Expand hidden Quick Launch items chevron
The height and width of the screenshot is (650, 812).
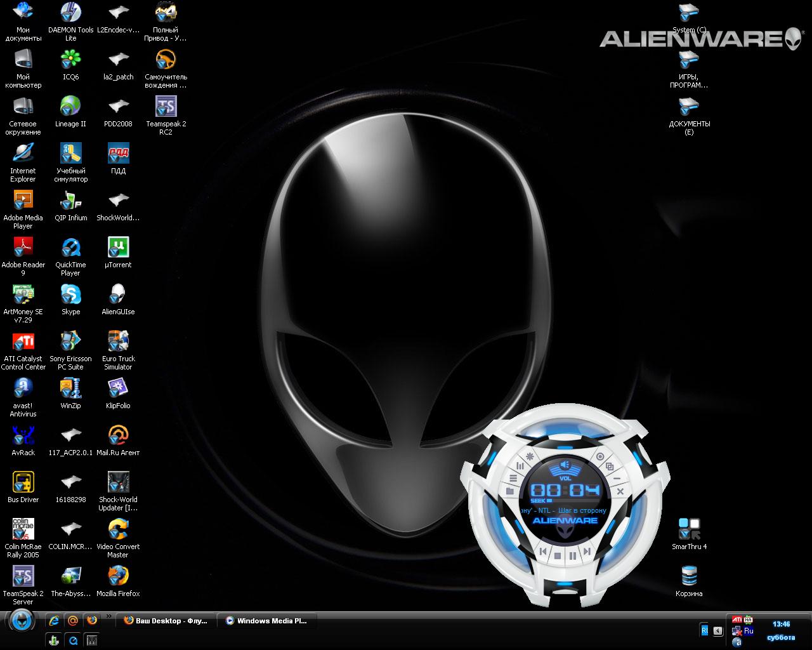tap(109, 616)
